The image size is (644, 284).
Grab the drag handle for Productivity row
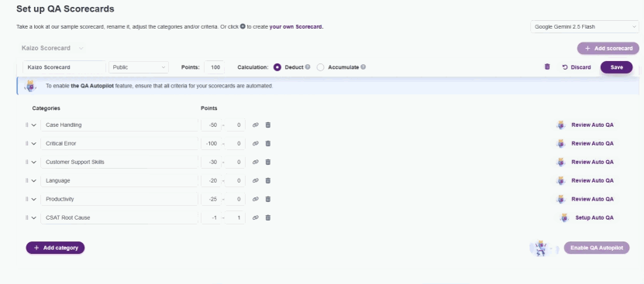[x=26, y=199]
